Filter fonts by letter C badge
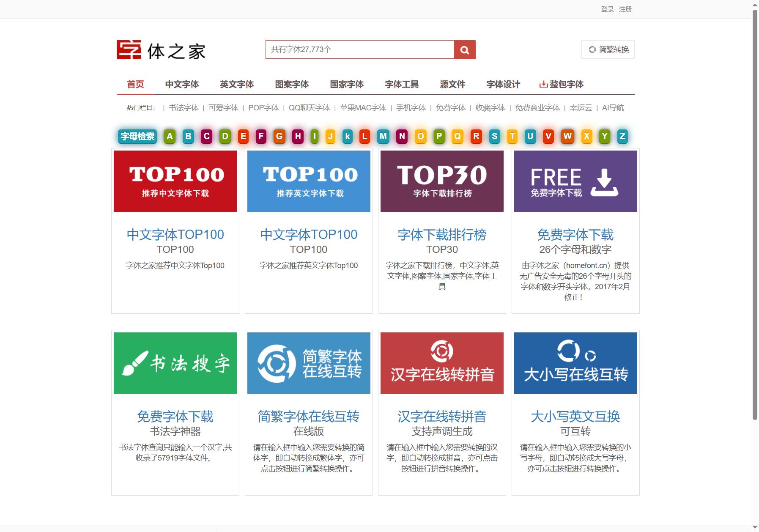Screen dimensions: 759x532 (x=206, y=136)
